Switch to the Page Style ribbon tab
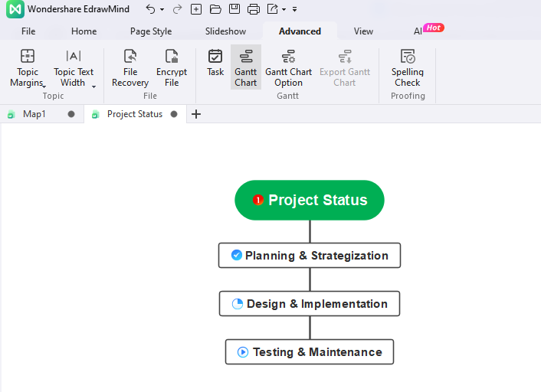Image resolution: width=541 pixels, height=392 pixels. (151, 31)
